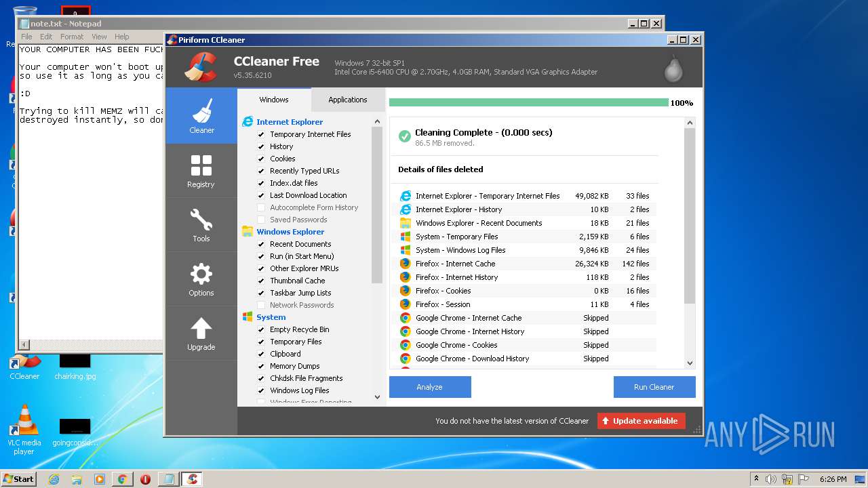
Task: Click the Analyze button
Action: 430,387
